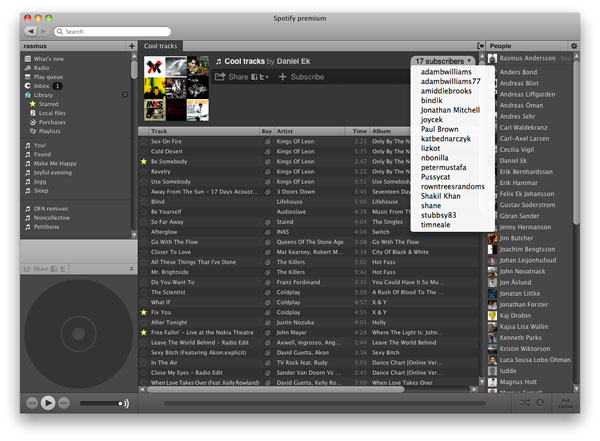Viewport: 600px width, 441px height.
Task: Sort by Artist column header
Action: [309, 131]
